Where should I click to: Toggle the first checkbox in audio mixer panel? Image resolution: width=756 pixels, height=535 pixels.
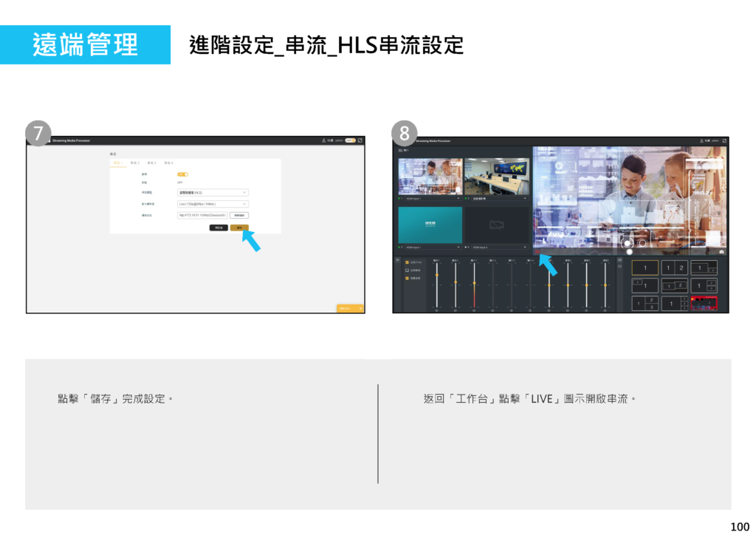406,262
